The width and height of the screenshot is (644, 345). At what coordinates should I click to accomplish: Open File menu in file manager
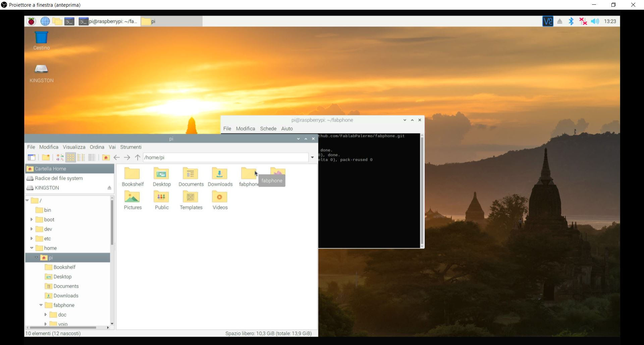coord(31,147)
